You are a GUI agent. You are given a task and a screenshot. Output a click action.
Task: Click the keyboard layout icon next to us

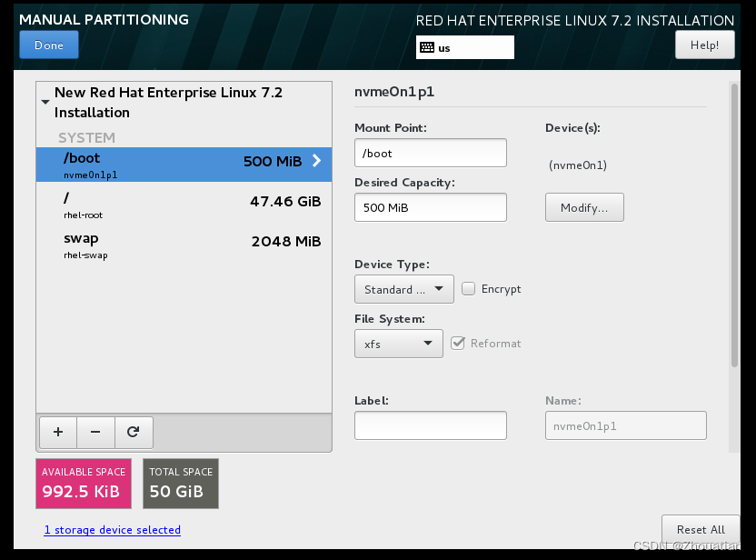coord(427,47)
